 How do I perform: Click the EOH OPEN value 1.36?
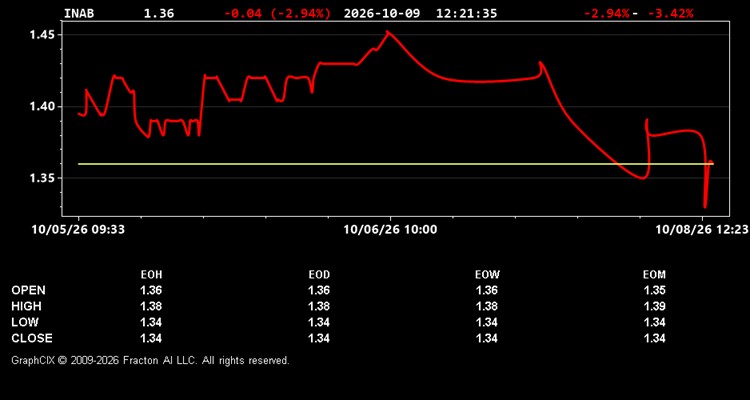click(151, 290)
